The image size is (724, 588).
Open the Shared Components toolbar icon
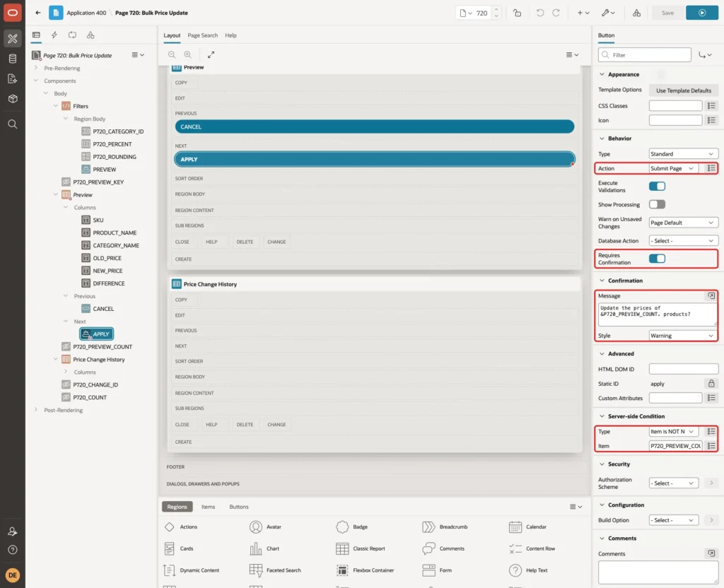(636, 13)
